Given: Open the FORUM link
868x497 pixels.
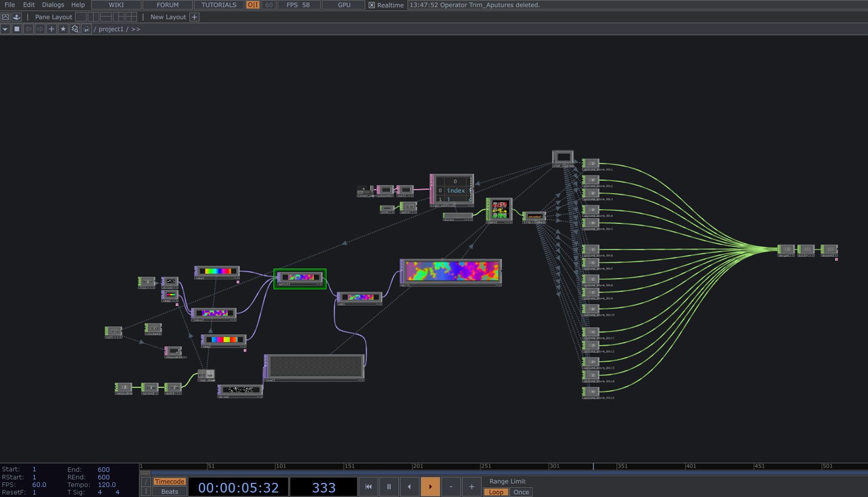Looking at the screenshot, I should click(x=168, y=5).
